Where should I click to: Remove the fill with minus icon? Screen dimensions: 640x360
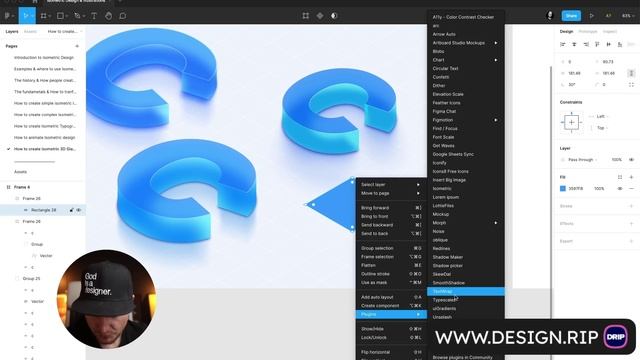tap(631, 189)
